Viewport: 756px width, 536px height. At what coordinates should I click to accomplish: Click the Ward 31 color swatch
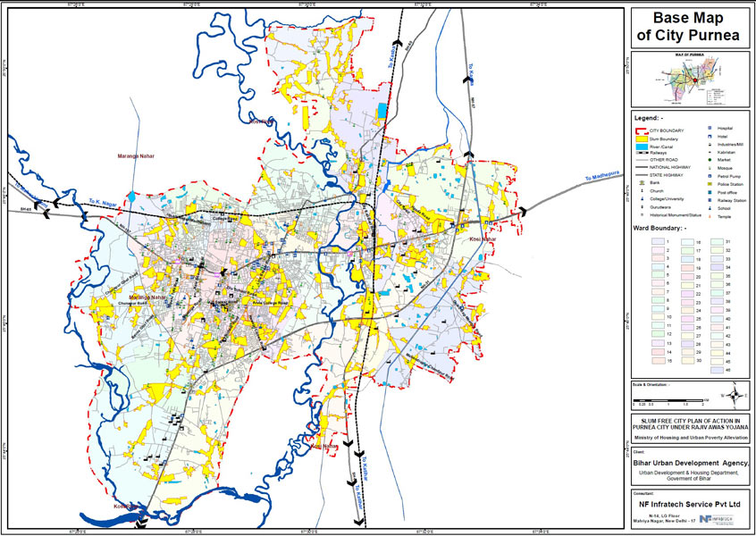coord(717,241)
